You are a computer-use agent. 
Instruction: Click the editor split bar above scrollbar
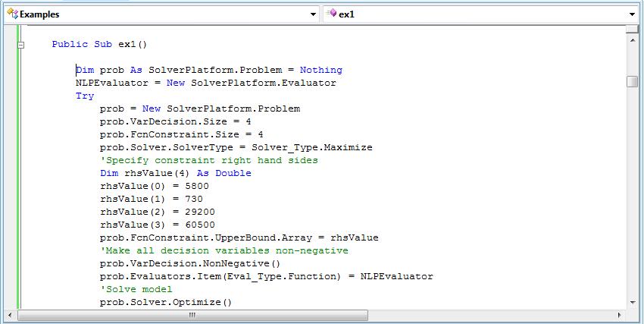[x=632, y=29]
